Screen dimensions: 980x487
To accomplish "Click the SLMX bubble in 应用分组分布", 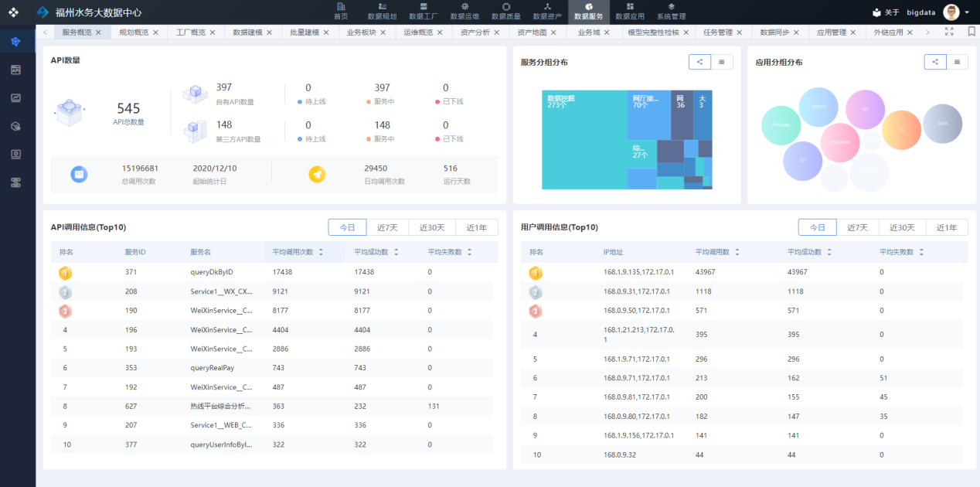I will (x=942, y=124).
